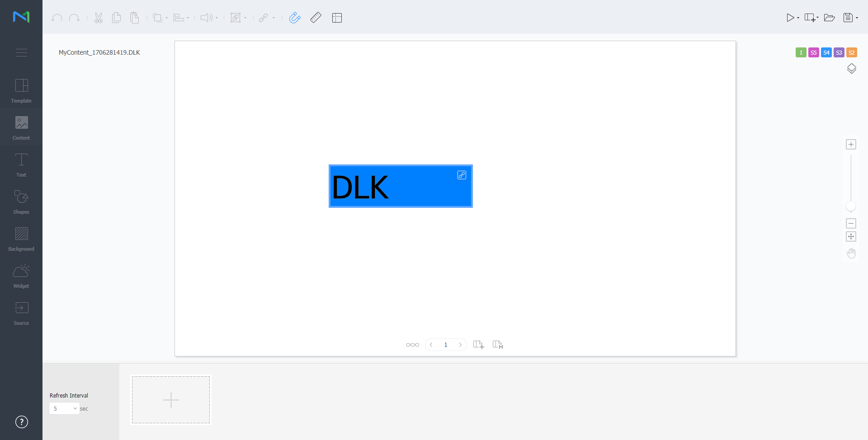The height and width of the screenshot is (440, 868).
Task: Open the Widget panel
Action: (21, 276)
